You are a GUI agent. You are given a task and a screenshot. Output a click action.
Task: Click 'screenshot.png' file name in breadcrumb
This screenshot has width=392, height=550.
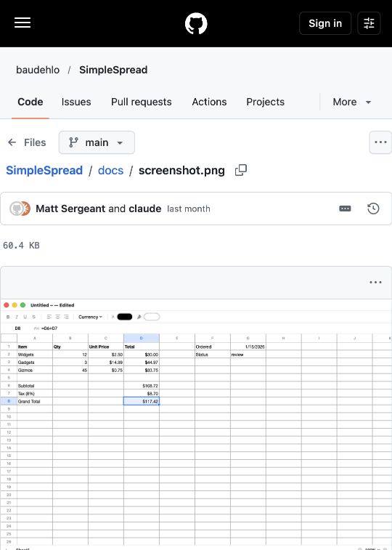pyautogui.click(x=181, y=171)
